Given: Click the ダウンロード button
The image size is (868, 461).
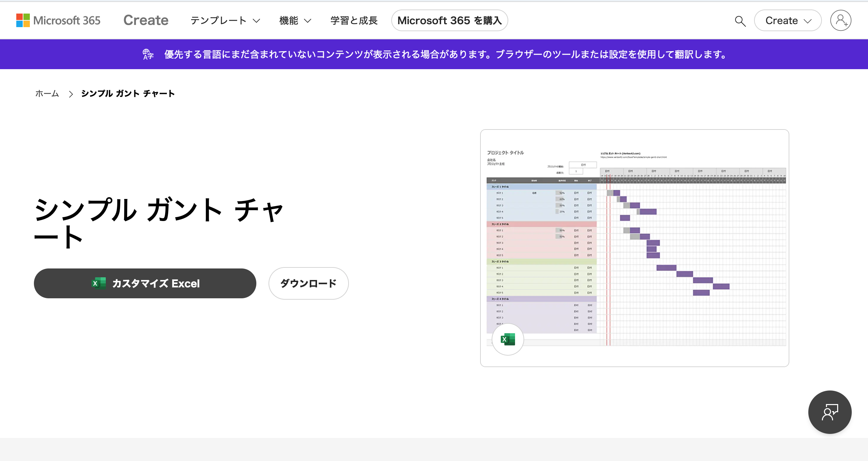Looking at the screenshot, I should [309, 283].
